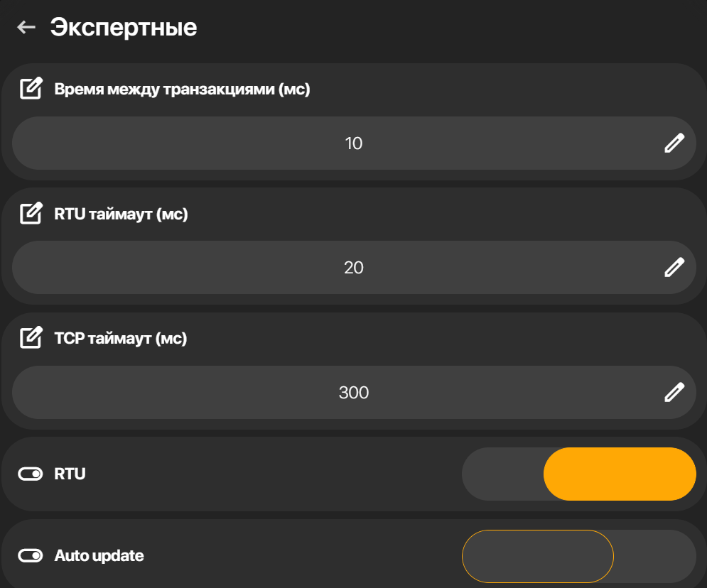Screen dimensions: 707x588
Task: Click the transaction time field showing 10
Action: click(354, 143)
